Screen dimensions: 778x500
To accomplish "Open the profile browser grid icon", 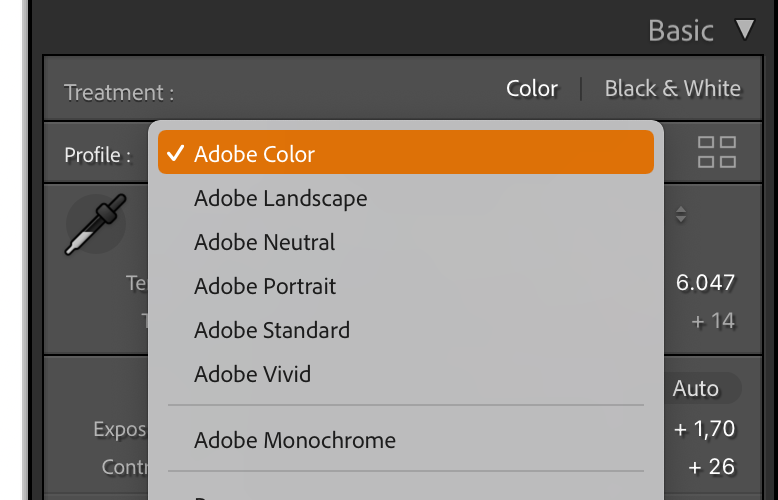I will (717, 153).
